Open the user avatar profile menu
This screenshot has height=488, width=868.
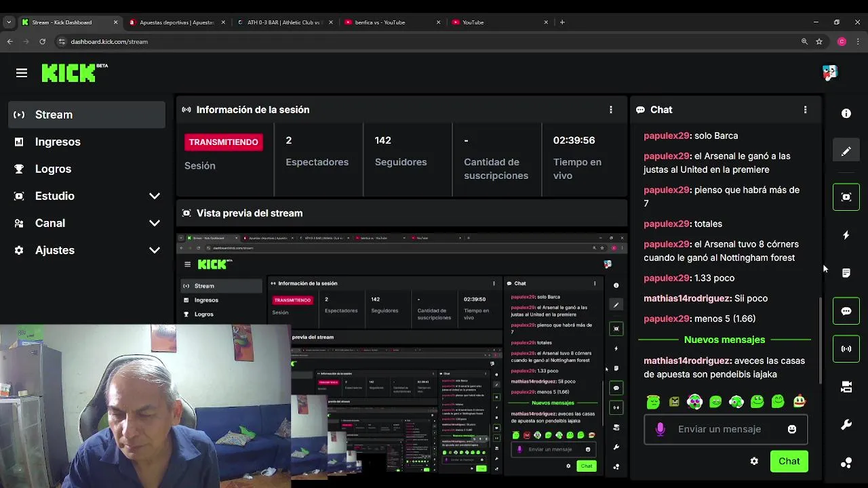coord(829,73)
